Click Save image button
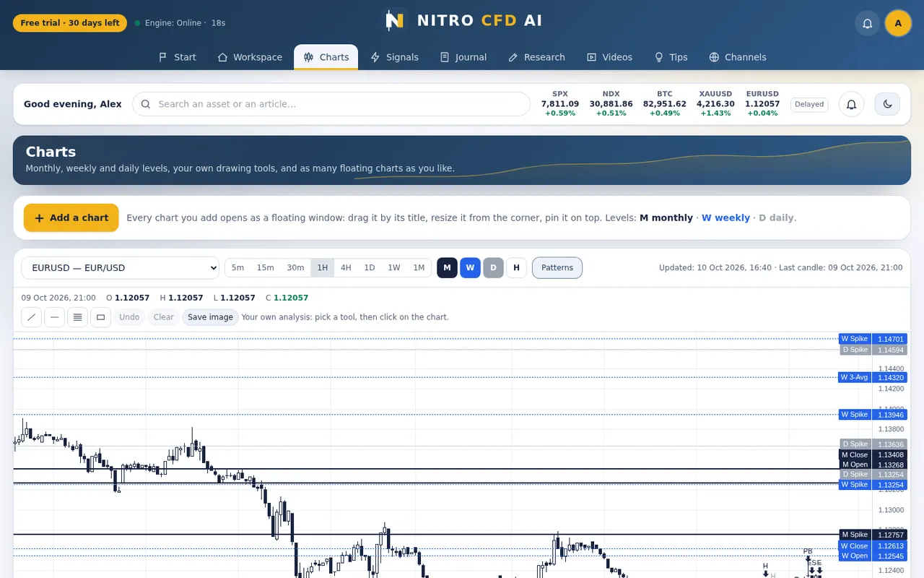924x578 pixels. [x=210, y=317]
